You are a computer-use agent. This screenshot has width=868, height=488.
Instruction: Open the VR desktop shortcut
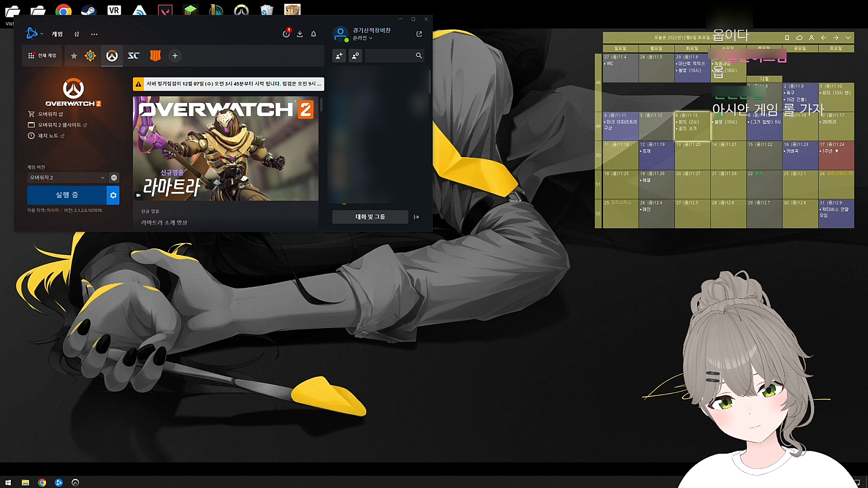click(114, 10)
